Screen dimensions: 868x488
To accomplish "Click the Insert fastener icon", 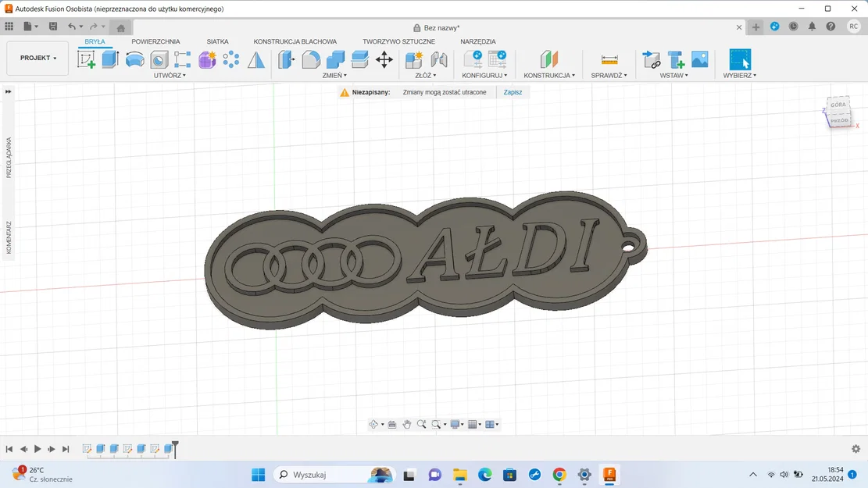I will tap(675, 59).
